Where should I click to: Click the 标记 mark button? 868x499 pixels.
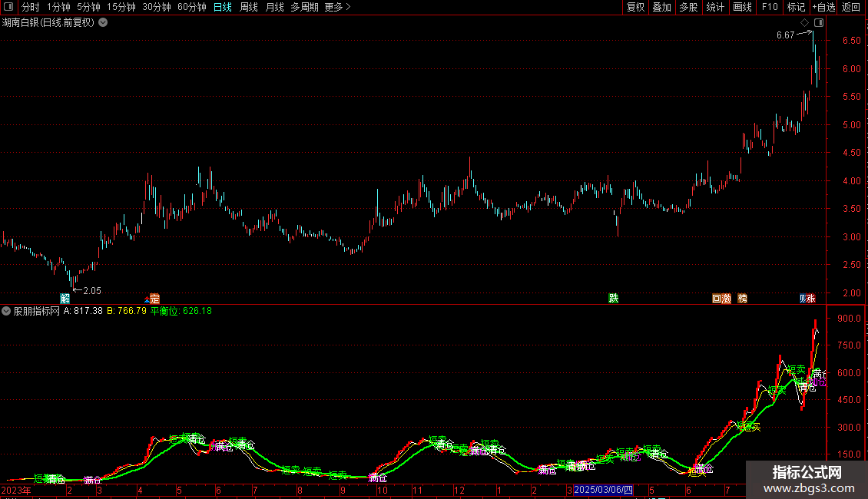pyautogui.click(x=796, y=7)
